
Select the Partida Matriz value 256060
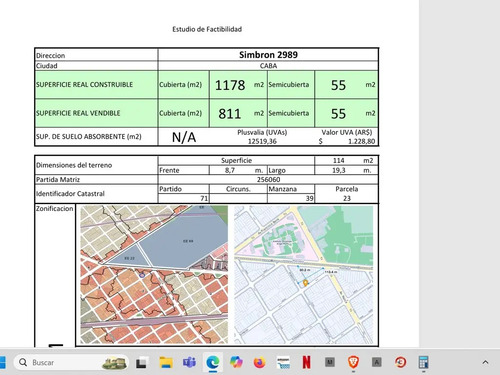click(268, 179)
